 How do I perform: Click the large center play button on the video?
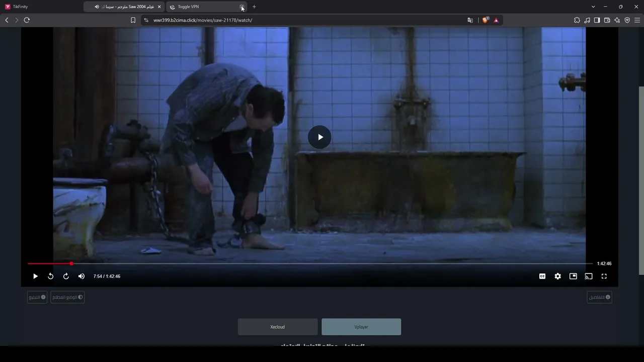pyautogui.click(x=319, y=137)
